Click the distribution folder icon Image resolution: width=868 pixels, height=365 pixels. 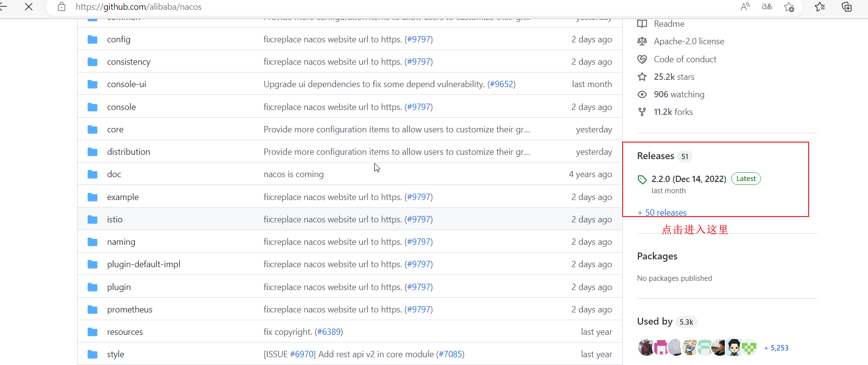click(92, 152)
